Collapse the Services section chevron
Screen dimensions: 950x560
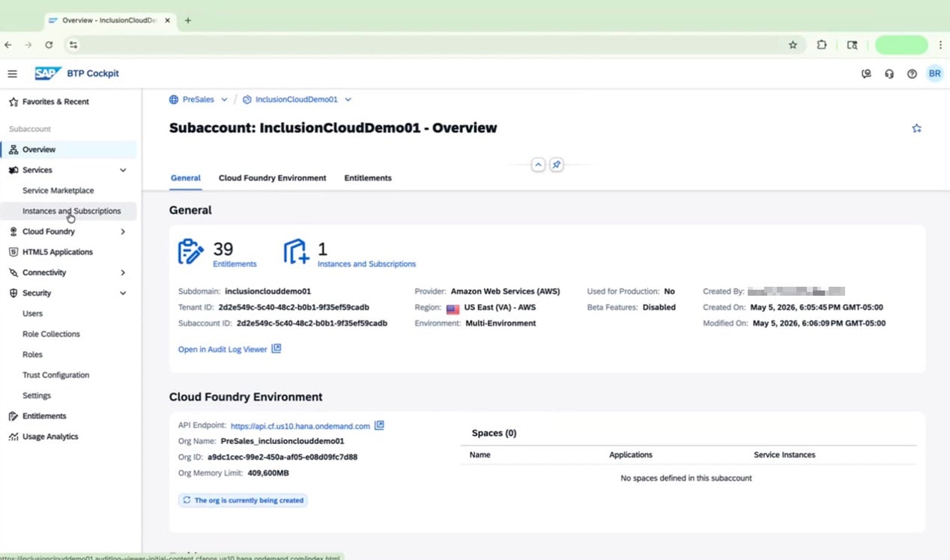124,170
